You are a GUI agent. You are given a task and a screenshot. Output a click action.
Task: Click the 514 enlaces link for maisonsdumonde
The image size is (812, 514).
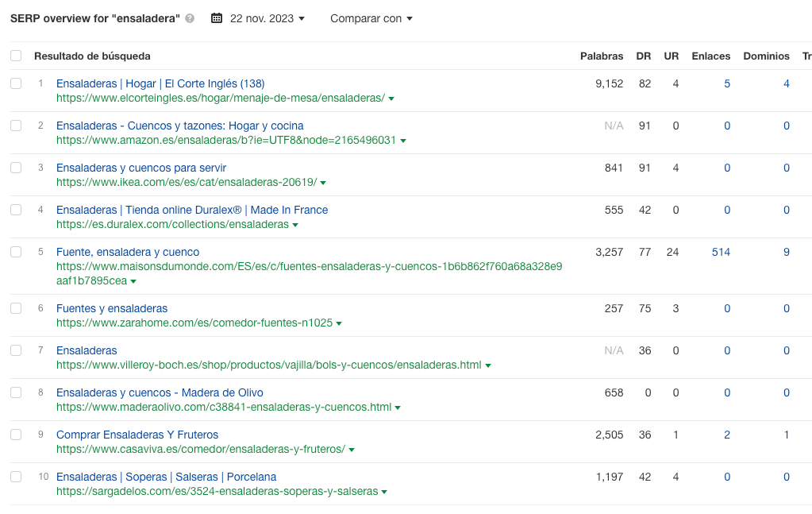(x=720, y=252)
